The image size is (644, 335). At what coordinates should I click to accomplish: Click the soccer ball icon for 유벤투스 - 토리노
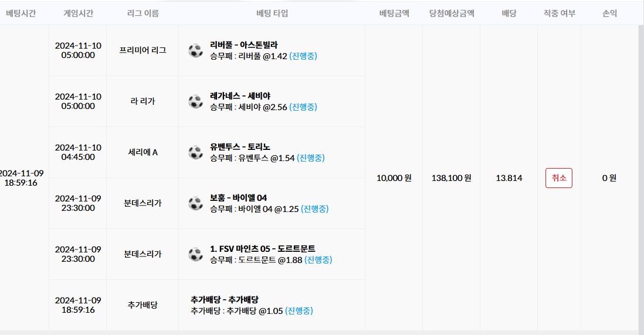[x=195, y=152]
